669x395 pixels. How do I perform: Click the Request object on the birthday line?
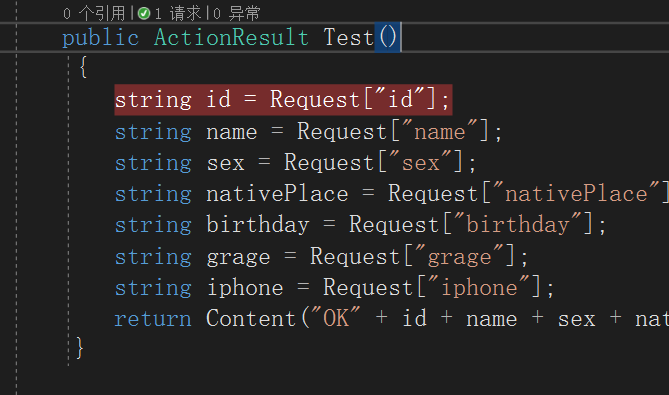click(394, 225)
